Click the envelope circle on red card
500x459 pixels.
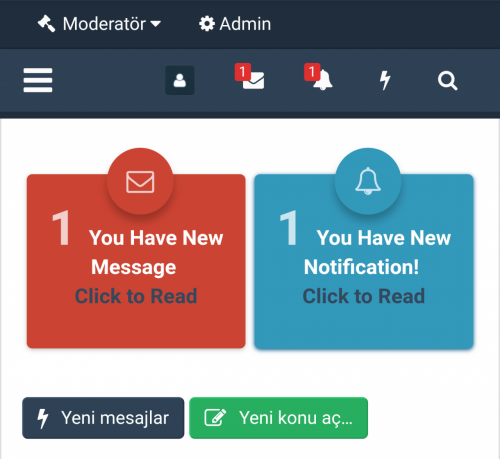(140, 181)
